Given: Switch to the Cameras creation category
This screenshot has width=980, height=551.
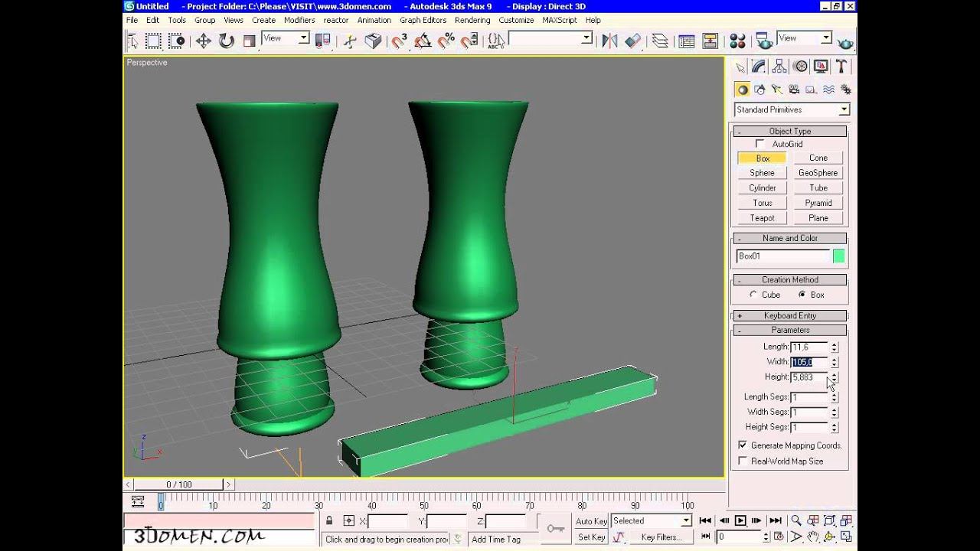Looking at the screenshot, I should [794, 90].
